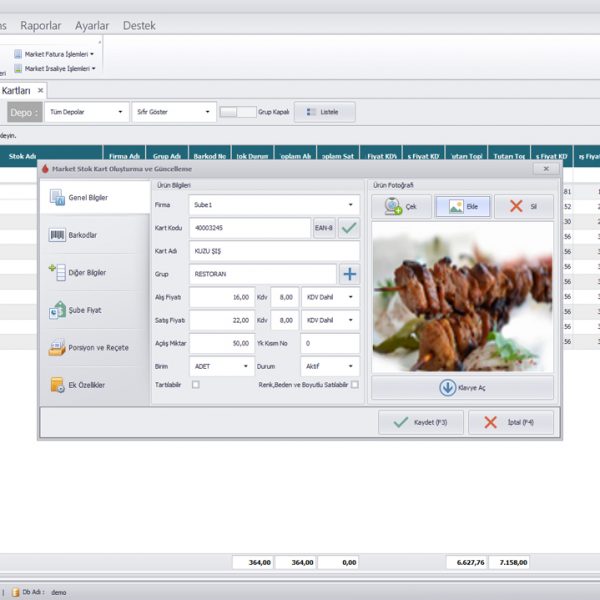Open the Durum dropdown showing Aktif
Image resolution: width=600 pixels, height=600 pixels.
(x=330, y=366)
